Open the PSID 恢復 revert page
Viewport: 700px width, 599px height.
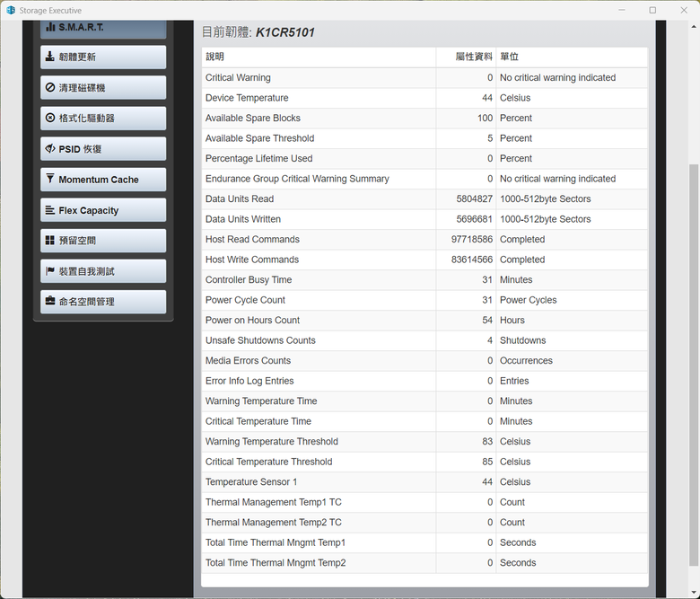[x=103, y=149]
